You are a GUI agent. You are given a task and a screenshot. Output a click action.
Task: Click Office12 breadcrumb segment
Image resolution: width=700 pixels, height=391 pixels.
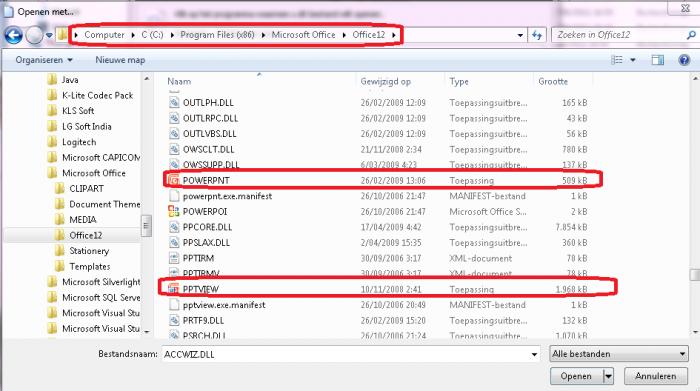[368, 35]
